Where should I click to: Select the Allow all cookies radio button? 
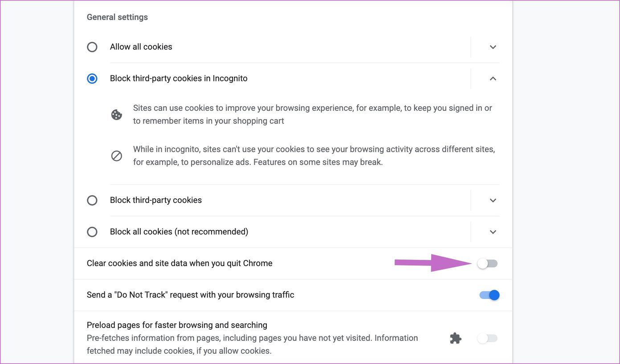[x=92, y=47]
